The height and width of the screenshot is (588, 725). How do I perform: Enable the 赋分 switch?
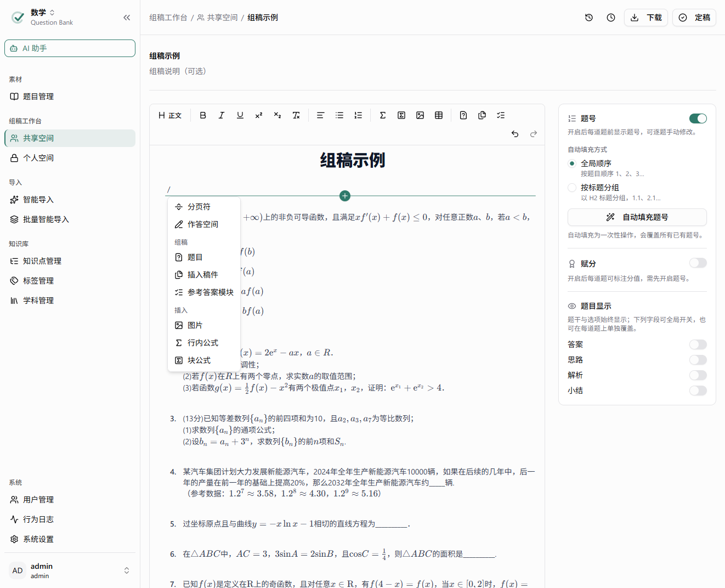click(x=698, y=263)
